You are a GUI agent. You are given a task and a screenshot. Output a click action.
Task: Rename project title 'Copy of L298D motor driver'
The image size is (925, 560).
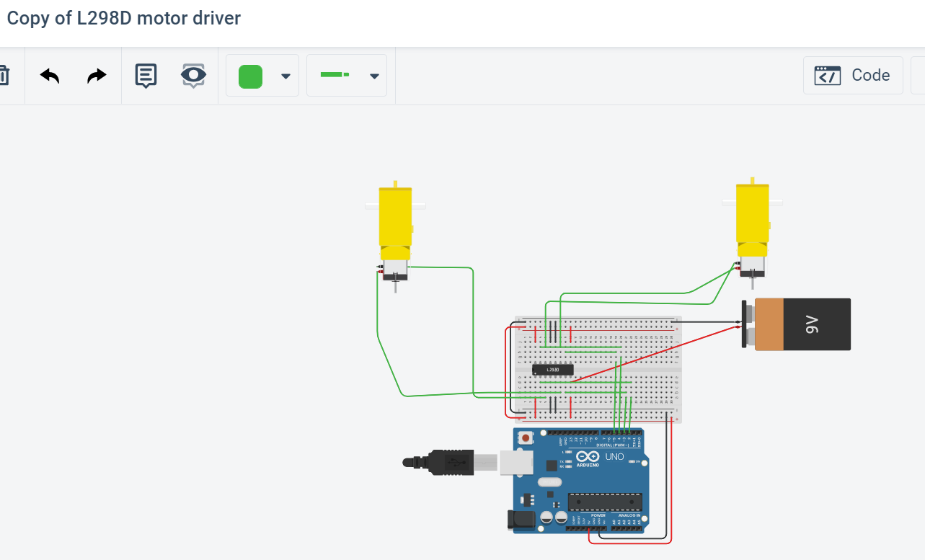[123, 19]
